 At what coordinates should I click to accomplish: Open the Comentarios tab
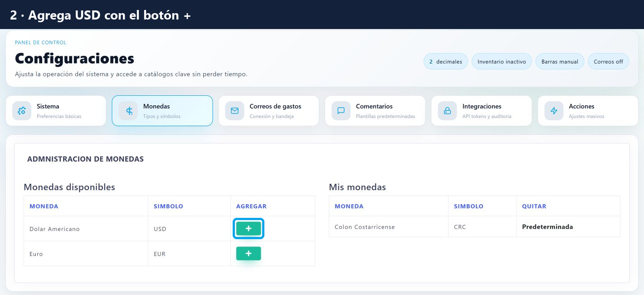[x=375, y=111]
